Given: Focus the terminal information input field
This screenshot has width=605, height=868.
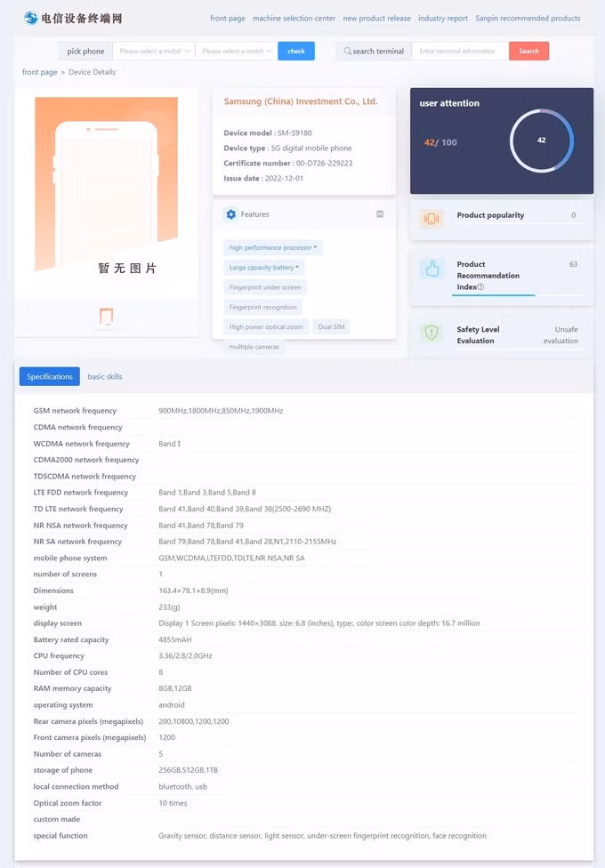Looking at the screenshot, I should tap(460, 51).
